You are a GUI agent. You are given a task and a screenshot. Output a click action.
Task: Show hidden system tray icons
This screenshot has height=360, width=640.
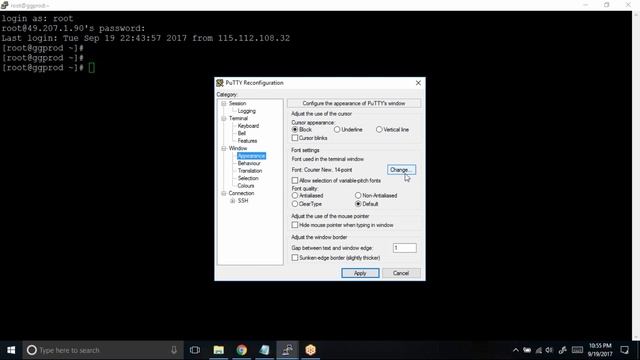point(516,350)
